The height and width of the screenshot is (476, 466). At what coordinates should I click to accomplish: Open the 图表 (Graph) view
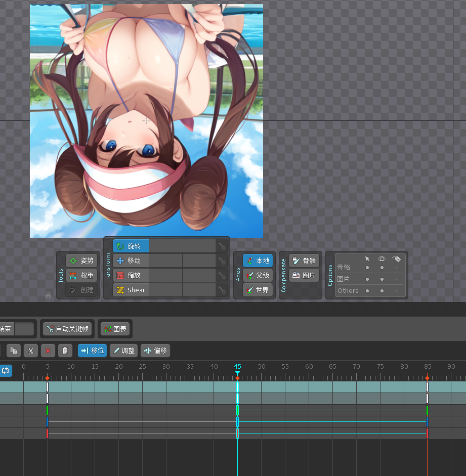point(115,329)
